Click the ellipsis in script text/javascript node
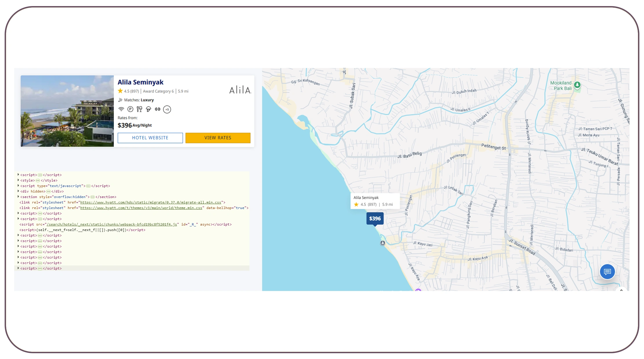The image size is (644, 359). [x=88, y=186]
